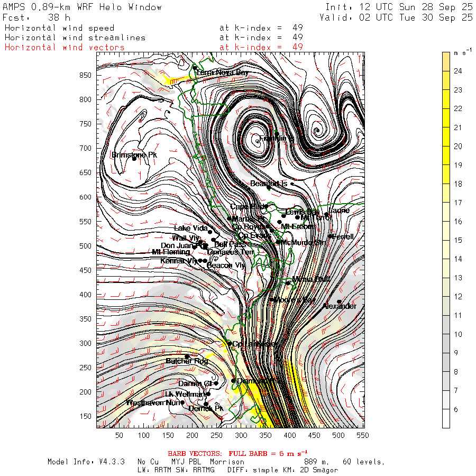Screen dimensions: 476x476
Task: Click the Cp Evans label
Action: [x=254, y=235]
